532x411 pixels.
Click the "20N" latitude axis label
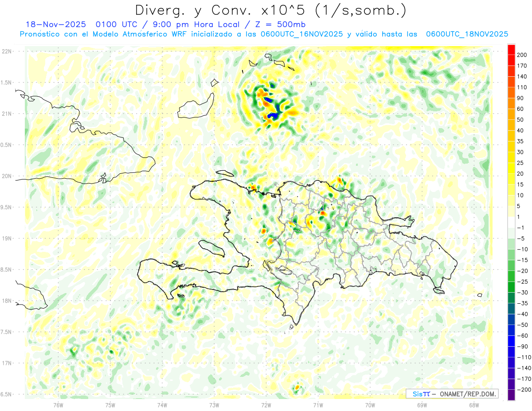click(x=7, y=176)
